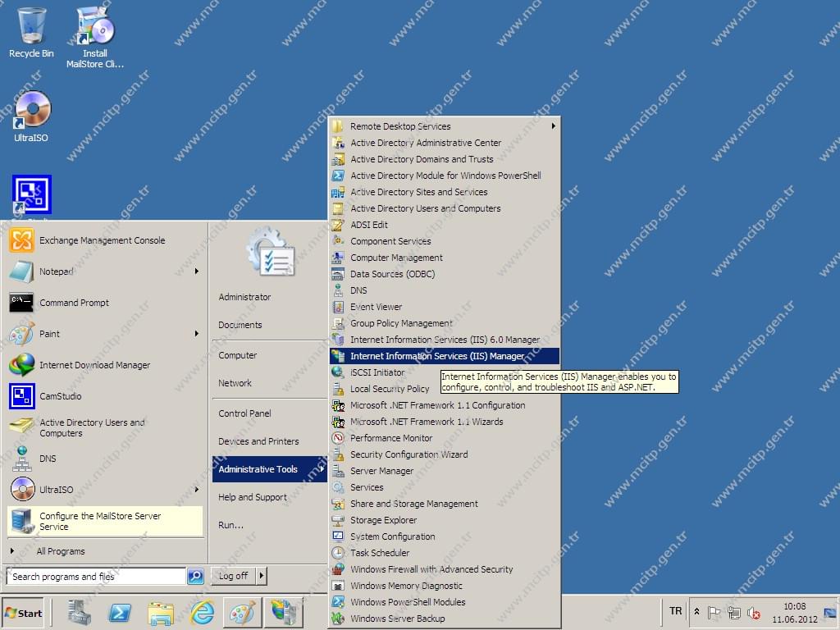Screen dimensions: 840x630
Task: Open Paint from taskbar
Action: (243, 612)
